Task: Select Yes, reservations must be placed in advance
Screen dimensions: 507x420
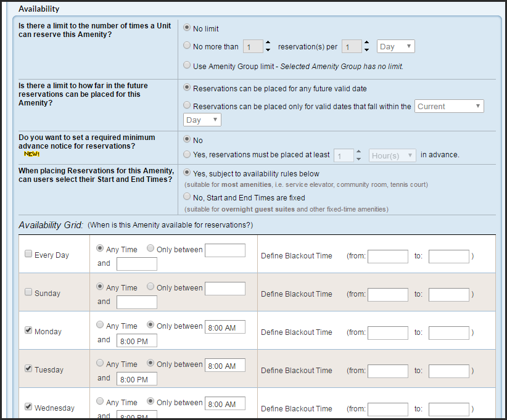Action: pyautogui.click(x=187, y=155)
